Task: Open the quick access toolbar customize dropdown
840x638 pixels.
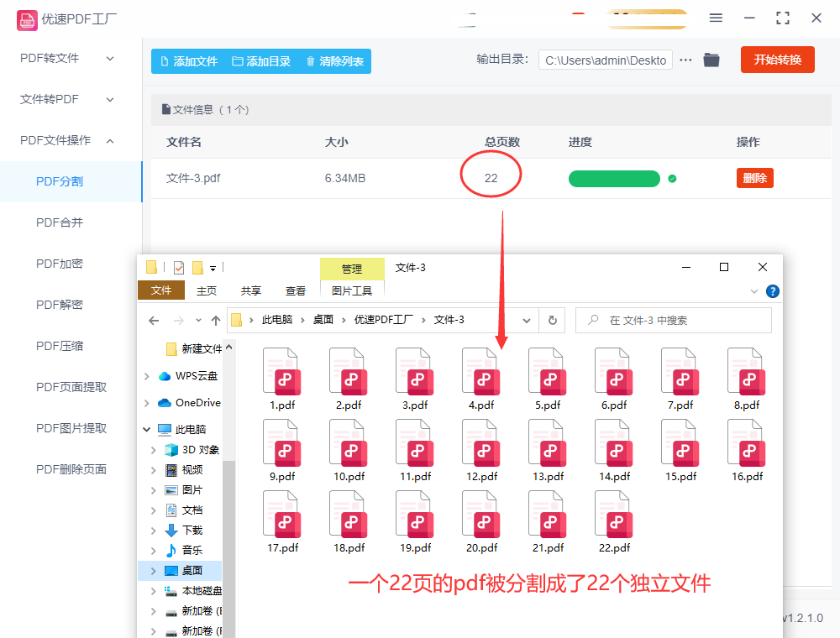Action: pos(213,268)
